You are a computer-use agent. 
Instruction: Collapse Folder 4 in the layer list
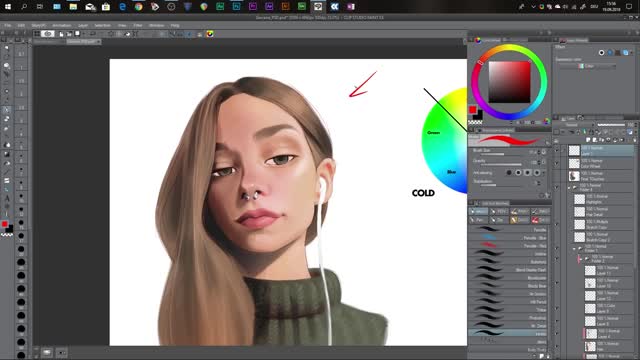(569, 188)
